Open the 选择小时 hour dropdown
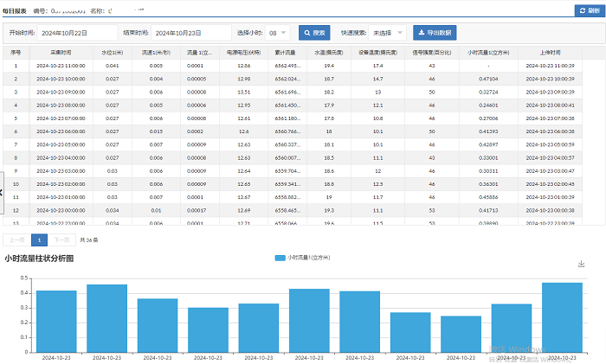 (277, 33)
